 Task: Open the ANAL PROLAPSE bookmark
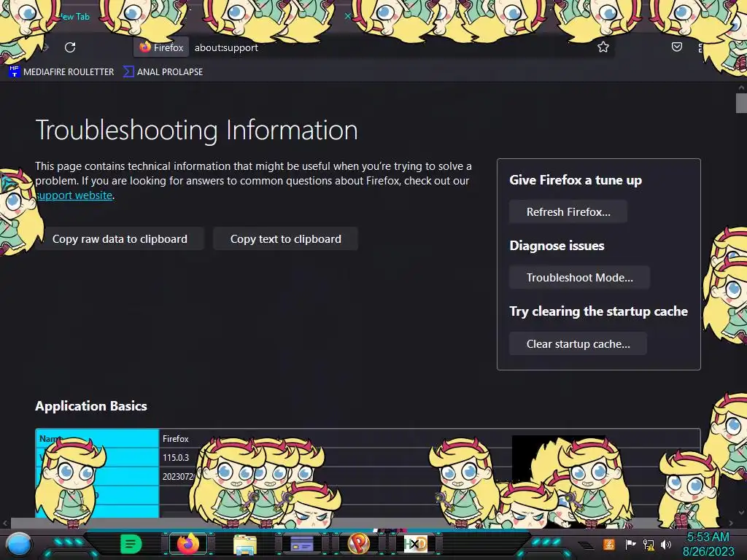point(163,72)
